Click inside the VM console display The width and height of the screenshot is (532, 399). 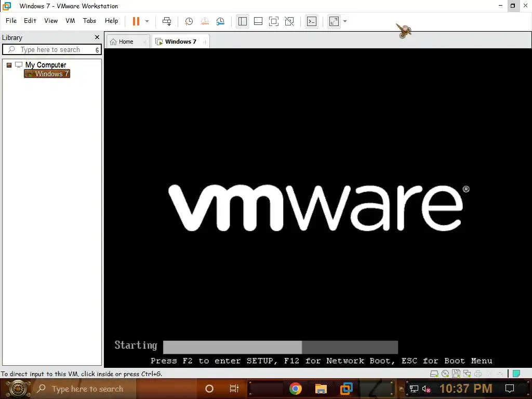pyautogui.click(x=317, y=208)
